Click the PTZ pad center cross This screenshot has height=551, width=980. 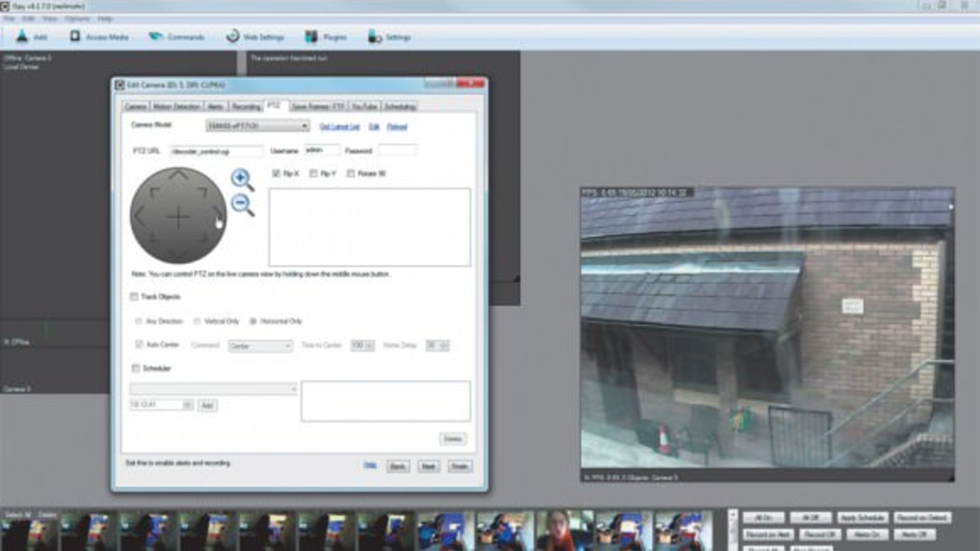[178, 218]
